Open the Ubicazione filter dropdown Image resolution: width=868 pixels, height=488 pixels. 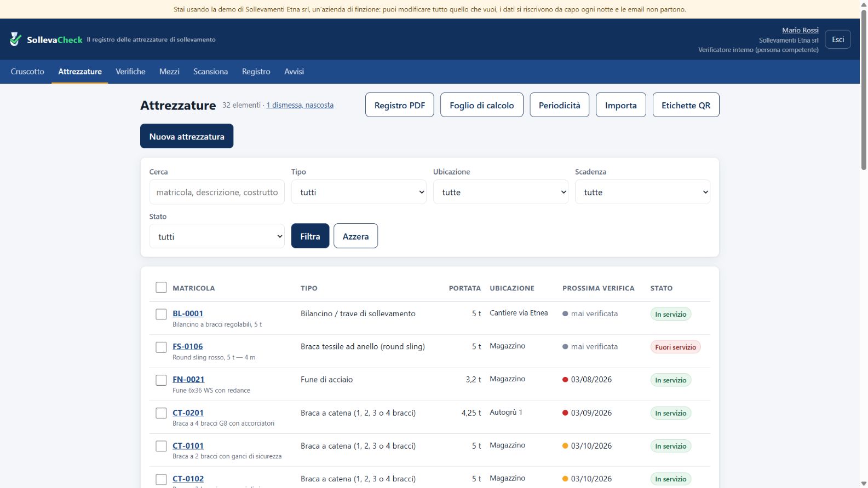click(501, 192)
